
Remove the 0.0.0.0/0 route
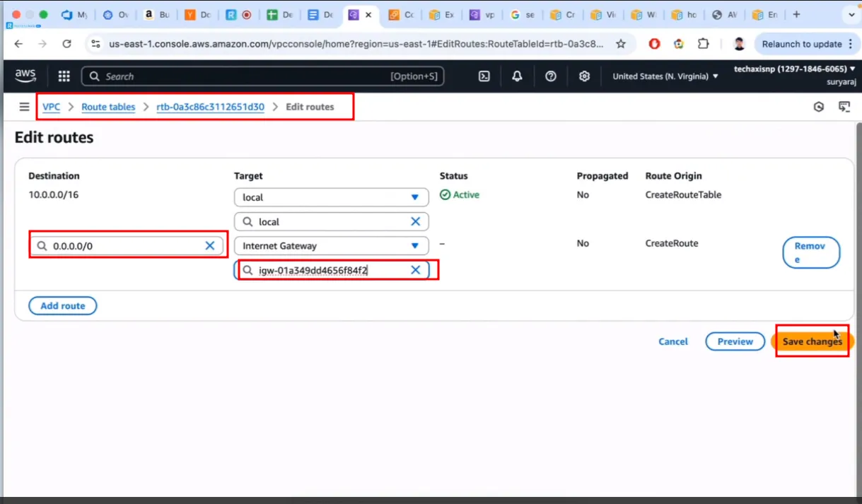(x=811, y=252)
